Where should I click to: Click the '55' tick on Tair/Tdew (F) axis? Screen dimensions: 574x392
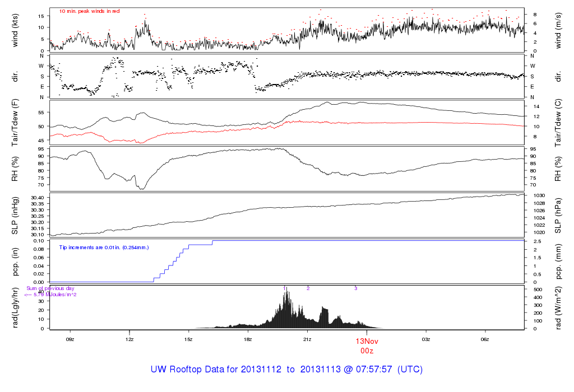coord(41,113)
